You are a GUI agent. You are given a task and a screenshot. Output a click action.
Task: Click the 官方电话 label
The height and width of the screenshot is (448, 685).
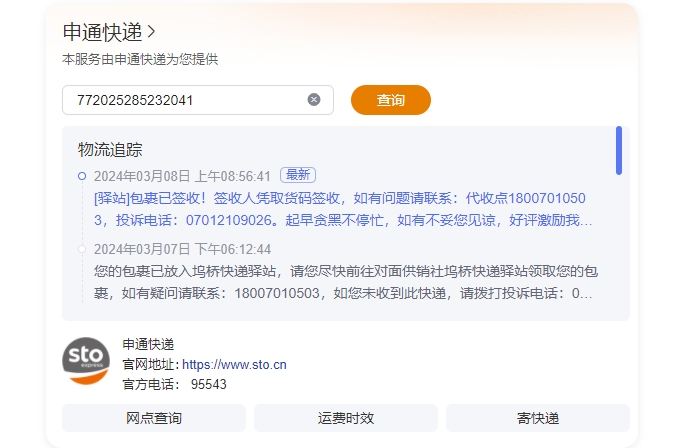click(151, 384)
